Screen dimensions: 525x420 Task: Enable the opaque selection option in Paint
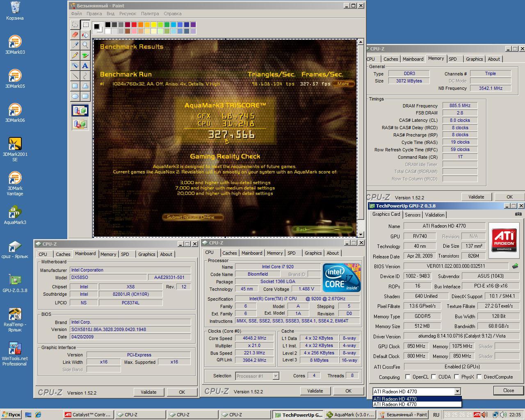[80, 110]
